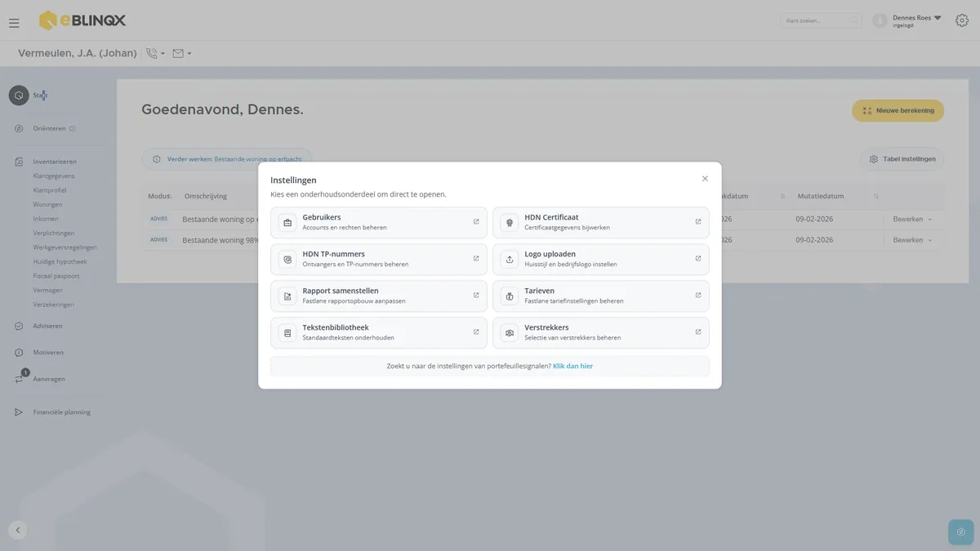Click the HDN TP-nummers card icon
980x551 pixels.
pyautogui.click(x=287, y=260)
